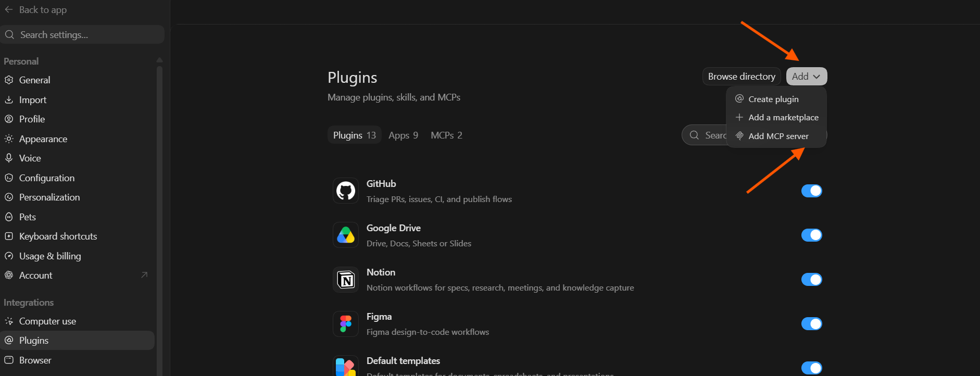The image size is (980, 376).
Task: Click the Notion plugin logo icon
Action: tap(346, 280)
